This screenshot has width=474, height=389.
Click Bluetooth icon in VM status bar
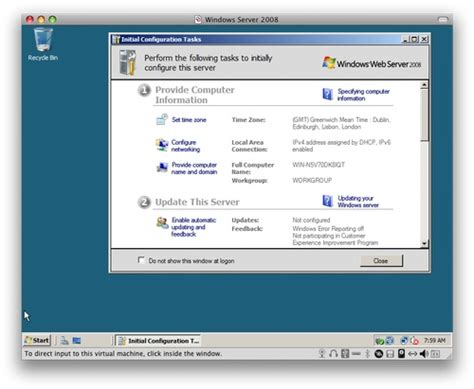pyautogui.click(x=367, y=353)
